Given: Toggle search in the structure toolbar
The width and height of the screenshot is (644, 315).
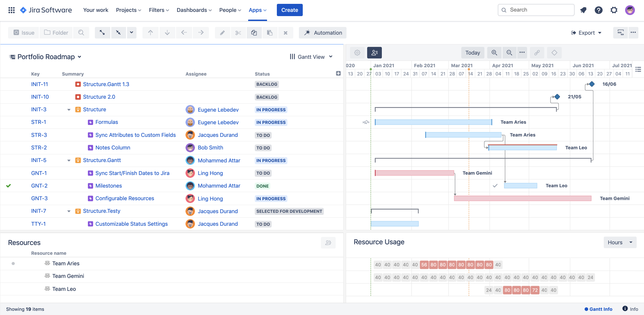Looking at the screenshot, I should pyautogui.click(x=81, y=33).
